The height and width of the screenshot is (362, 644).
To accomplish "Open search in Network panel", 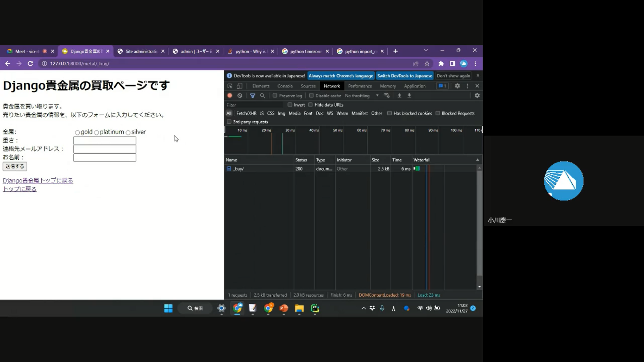I will click(x=262, y=96).
